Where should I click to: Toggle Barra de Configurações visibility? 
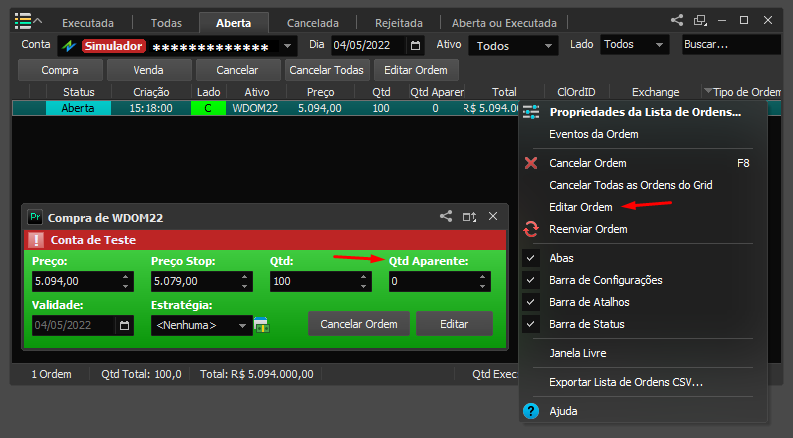pyautogui.click(x=531, y=280)
